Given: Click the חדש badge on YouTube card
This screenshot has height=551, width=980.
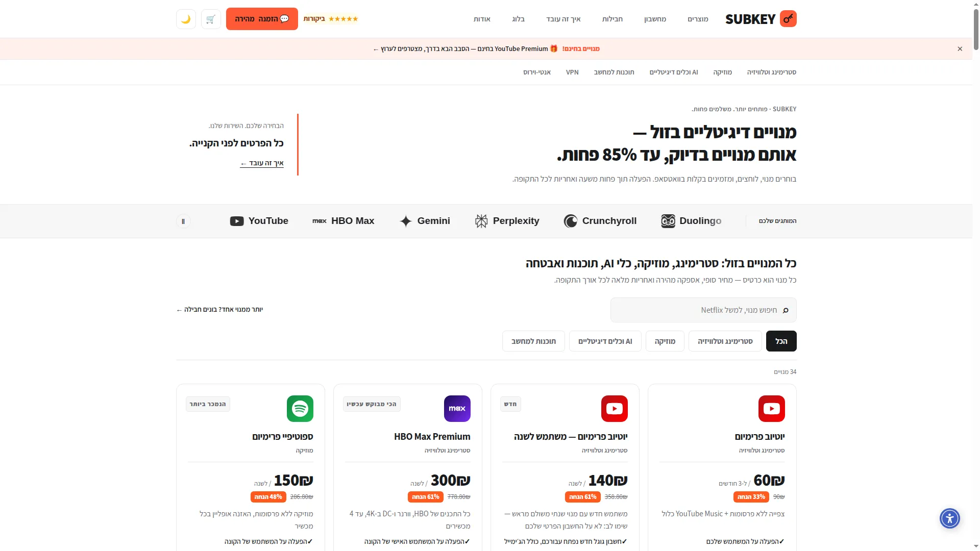Looking at the screenshot, I should click(510, 404).
